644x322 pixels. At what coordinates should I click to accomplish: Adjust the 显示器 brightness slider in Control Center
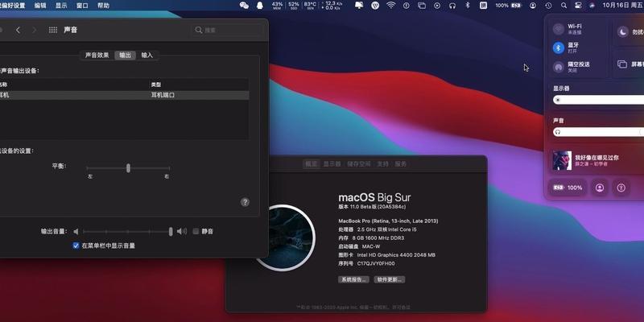click(598, 100)
